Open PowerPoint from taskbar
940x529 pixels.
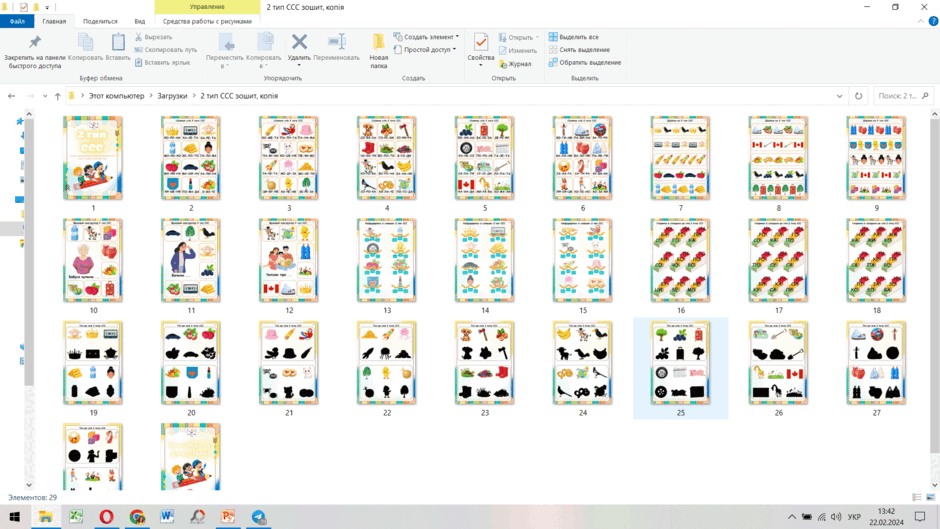coord(228,517)
